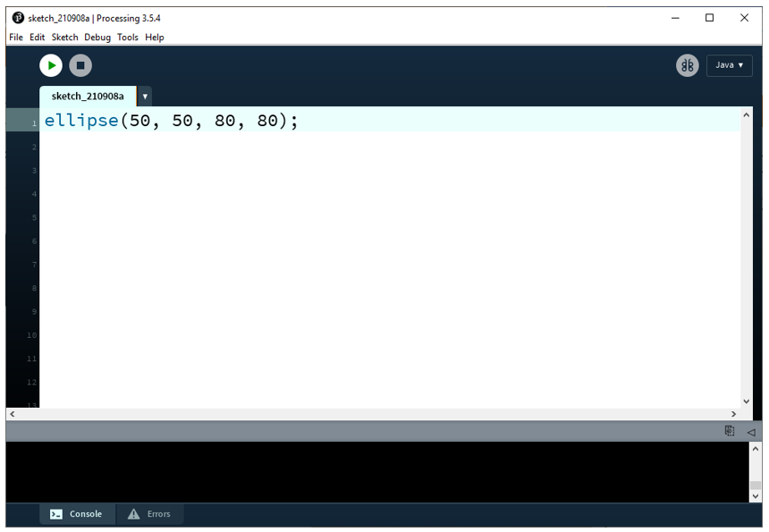Toggle the debugger butterfly icon
769x532 pixels.
pyautogui.click(x=687, y=65)
